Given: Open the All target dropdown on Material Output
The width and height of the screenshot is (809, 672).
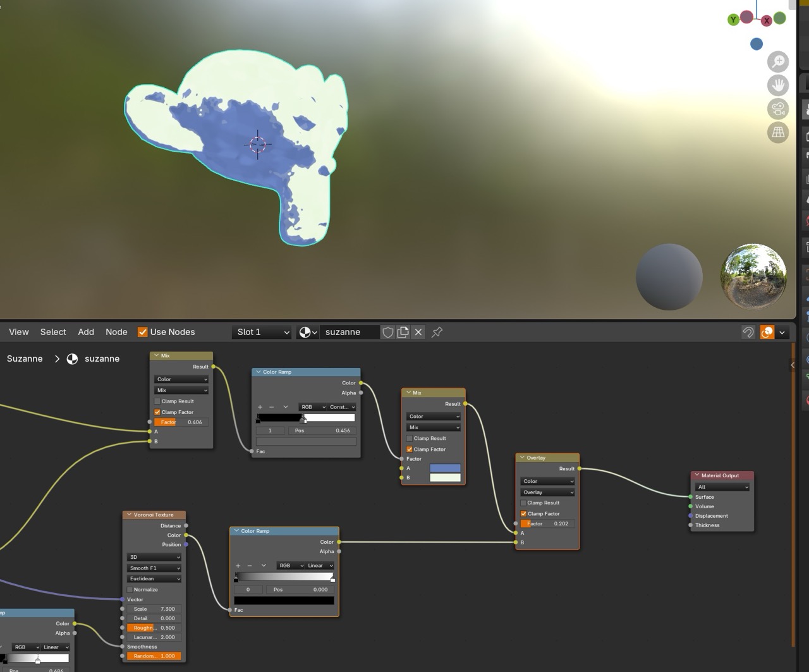Looking at the screenshot, I should tap(722, 487).
